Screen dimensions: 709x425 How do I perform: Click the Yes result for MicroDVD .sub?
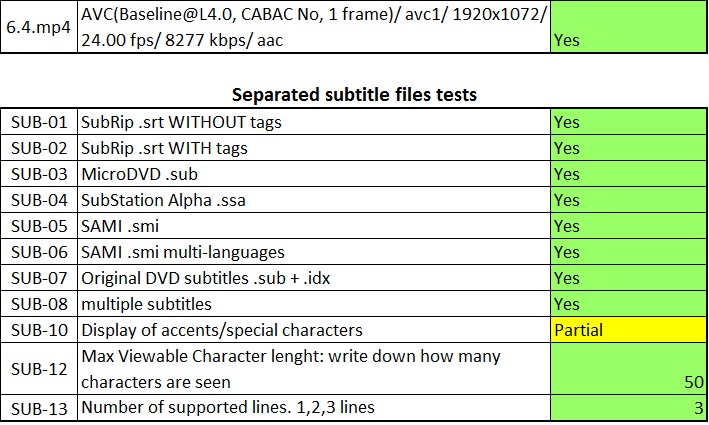629,174
